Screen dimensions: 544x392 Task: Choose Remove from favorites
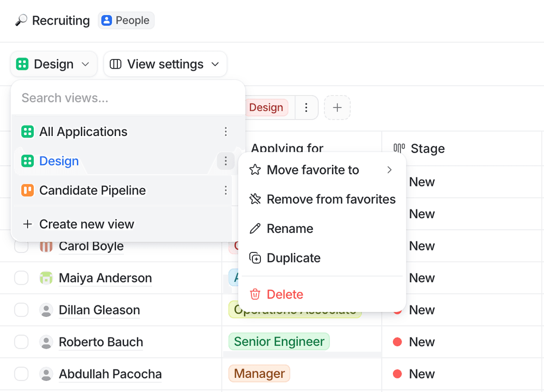click(322, 200)
